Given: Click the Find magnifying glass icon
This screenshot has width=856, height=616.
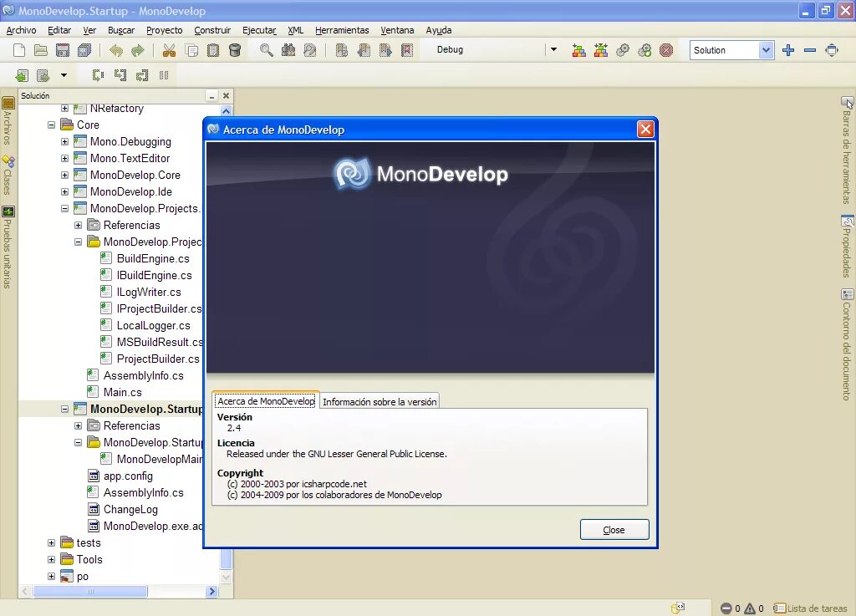Looking at the screenshot, I should tap(267, 50).
